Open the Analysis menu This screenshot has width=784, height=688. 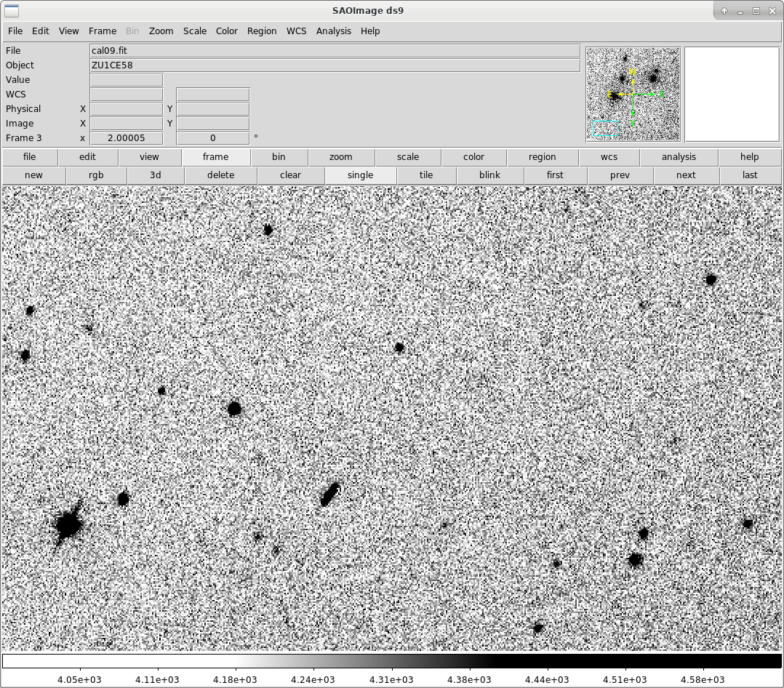(334, 31)
